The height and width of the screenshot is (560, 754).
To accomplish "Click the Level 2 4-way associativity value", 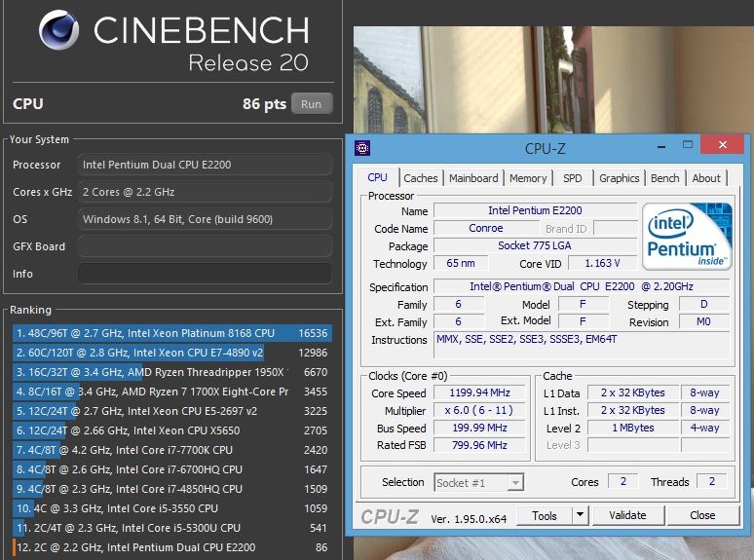I will [705, 428].
